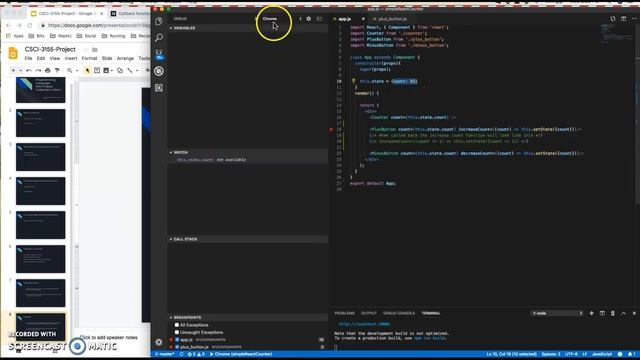
Task: Click the breakpoint dot on line 18
Action: pos(331,130)
